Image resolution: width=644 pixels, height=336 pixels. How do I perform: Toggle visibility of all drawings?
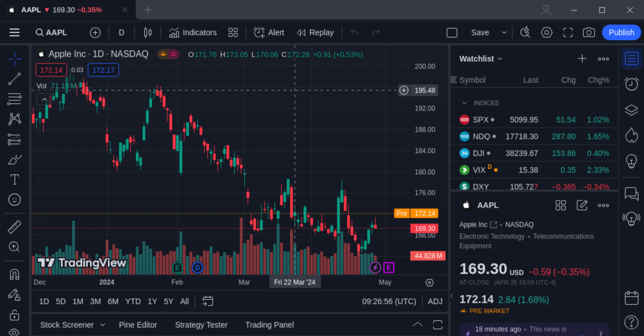[14, 331]
